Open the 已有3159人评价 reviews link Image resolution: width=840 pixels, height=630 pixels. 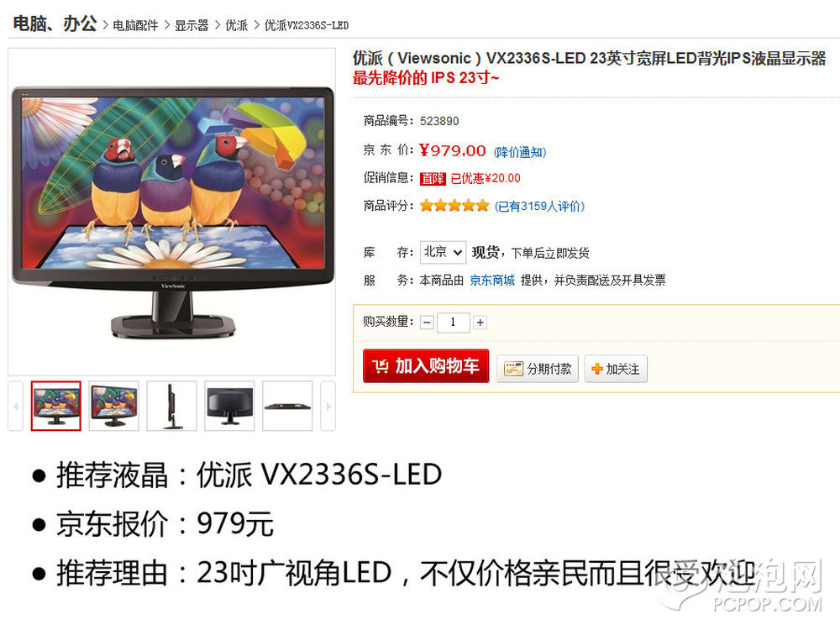539,207
